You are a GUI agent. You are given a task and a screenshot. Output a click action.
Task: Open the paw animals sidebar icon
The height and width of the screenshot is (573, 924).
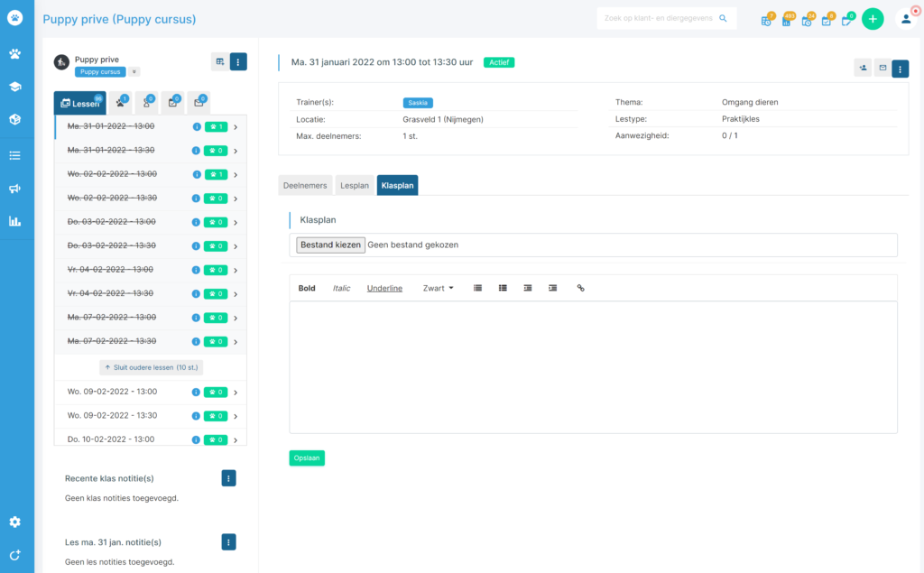(x=15, y=53)
